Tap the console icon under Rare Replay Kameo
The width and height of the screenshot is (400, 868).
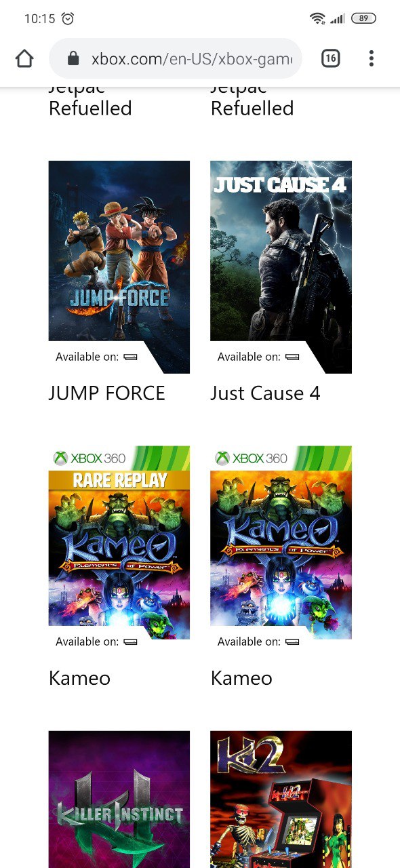tap(131, 642)
